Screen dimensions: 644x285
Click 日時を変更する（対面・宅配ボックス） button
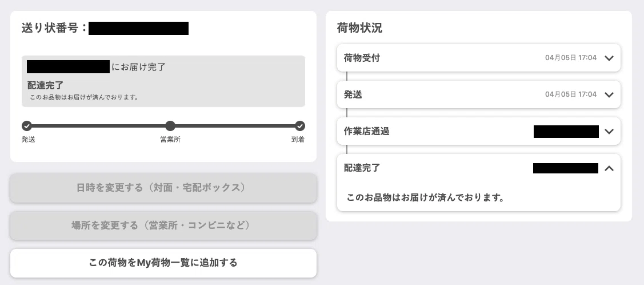pos(163,188)
